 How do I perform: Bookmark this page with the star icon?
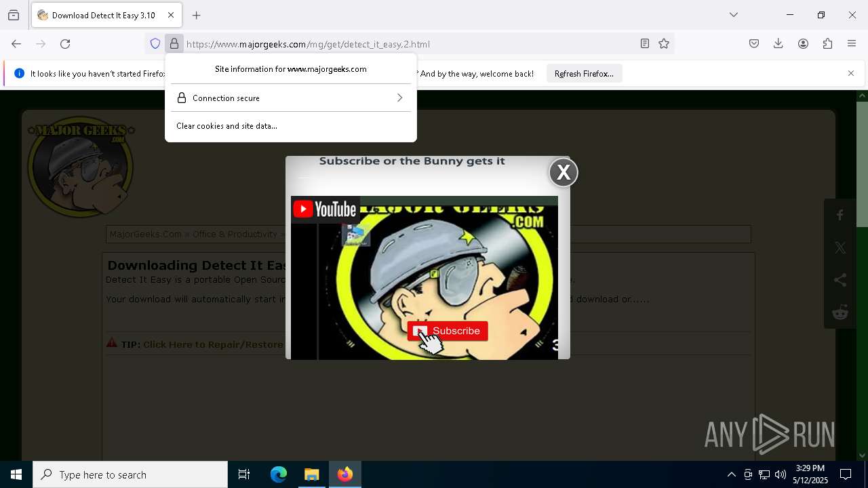coord(664,44)
